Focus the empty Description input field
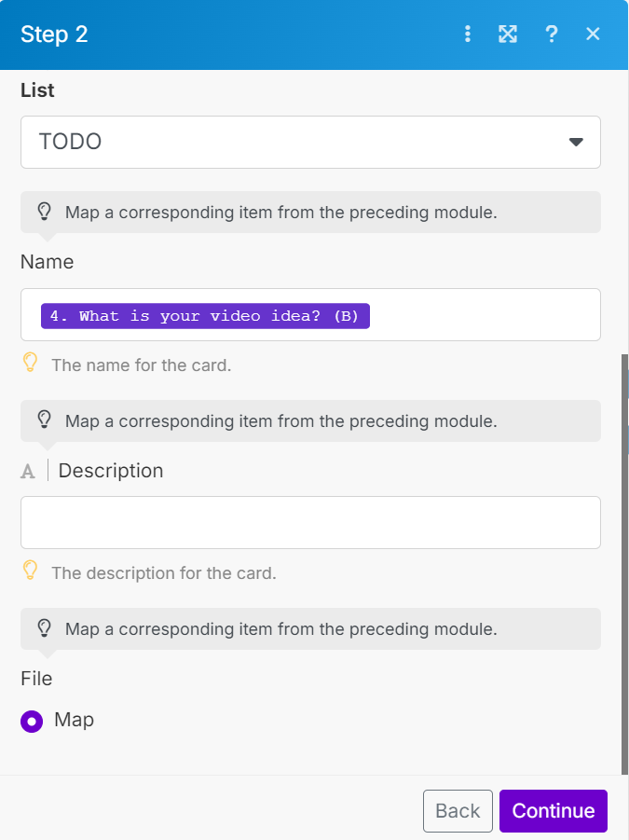 (310, 522)
